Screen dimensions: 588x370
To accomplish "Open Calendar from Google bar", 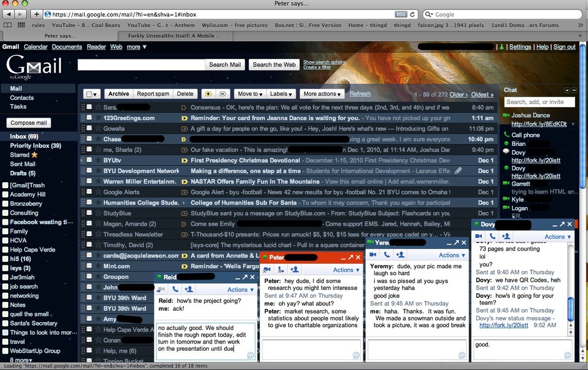I will click(36, 47).
